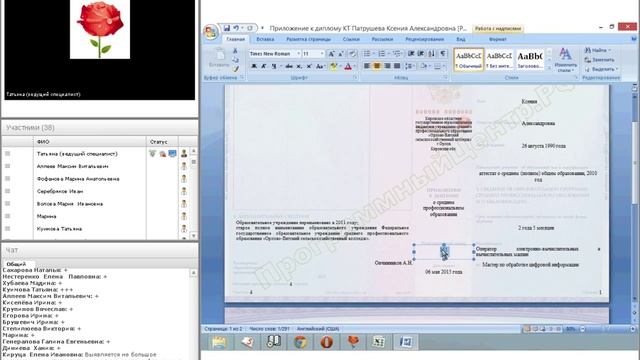Click the ФИО column header

coord(43,142)
